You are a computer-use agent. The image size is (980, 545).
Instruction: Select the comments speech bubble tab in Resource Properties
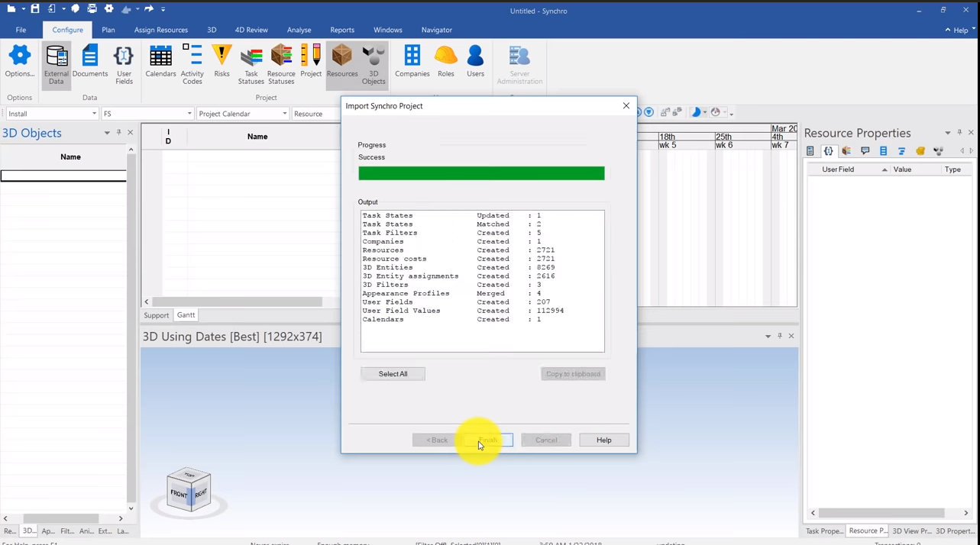pyautogui.click(x=865, y=151)
